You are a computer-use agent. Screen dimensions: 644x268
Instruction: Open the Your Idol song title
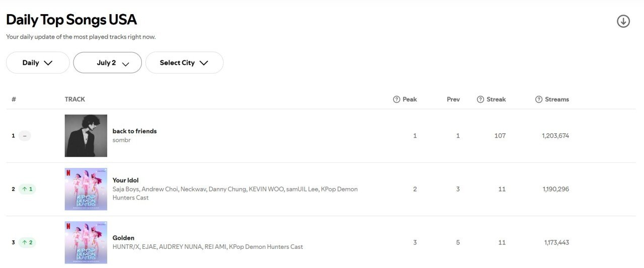click(x=125, y=181)
